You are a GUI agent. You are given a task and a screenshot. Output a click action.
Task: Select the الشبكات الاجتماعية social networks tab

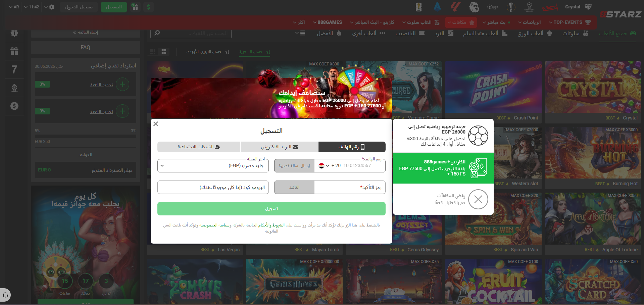point(199,147)
